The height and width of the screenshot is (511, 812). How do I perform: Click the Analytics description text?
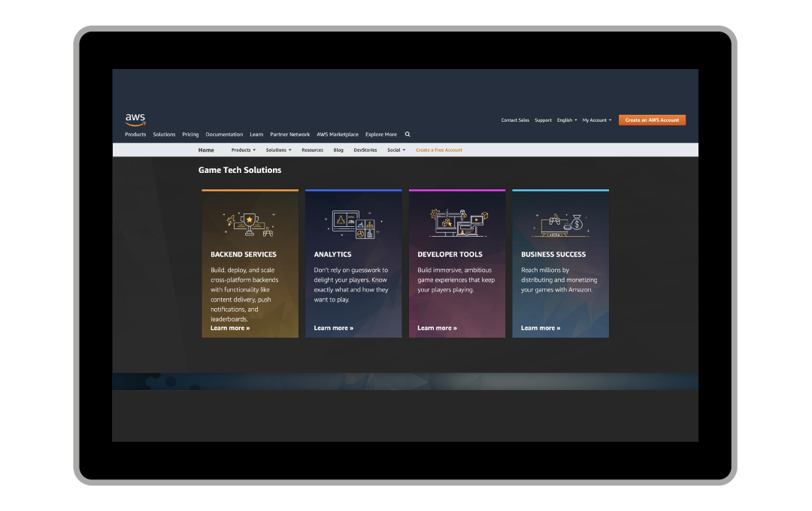pos(351,285)
